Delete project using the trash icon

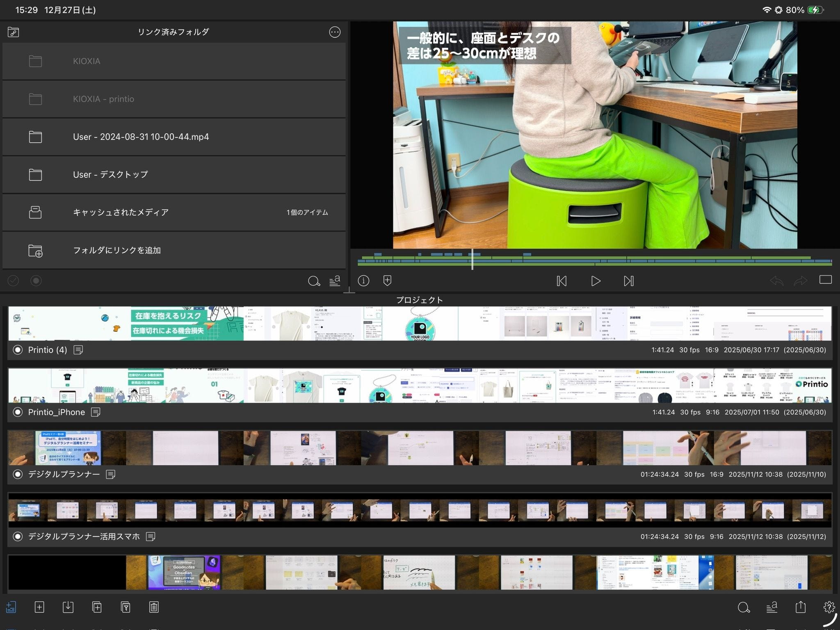click(x=154, y=607)
